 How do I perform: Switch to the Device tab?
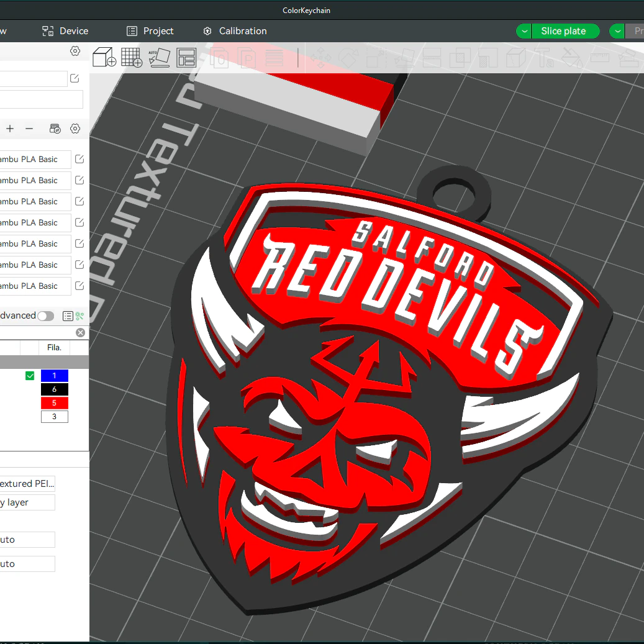pyautogui.click(x=65, y=30)
